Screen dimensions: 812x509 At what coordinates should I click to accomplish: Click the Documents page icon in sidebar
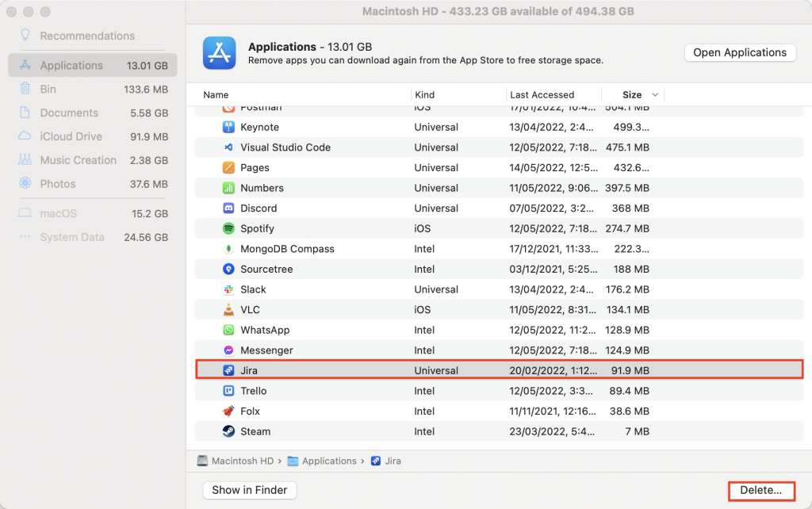(x=25, y=113)
